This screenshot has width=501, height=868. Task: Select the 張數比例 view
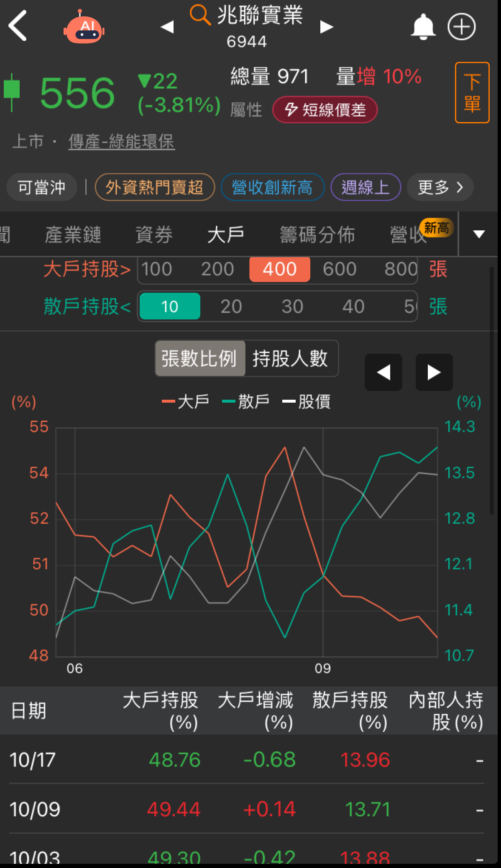pyautogui.click(x=199, y=359)
